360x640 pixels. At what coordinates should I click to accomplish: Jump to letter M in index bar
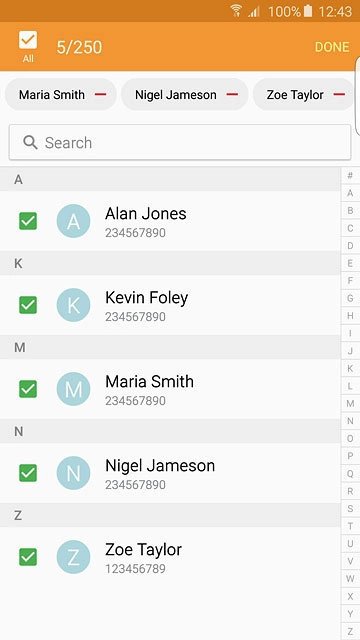350,404
